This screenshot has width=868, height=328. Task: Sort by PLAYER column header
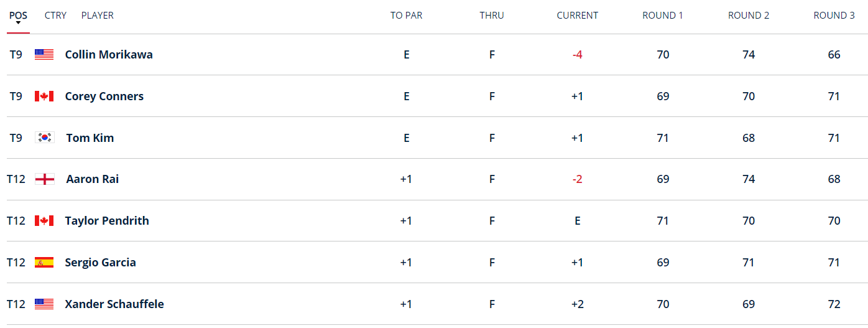98,15
